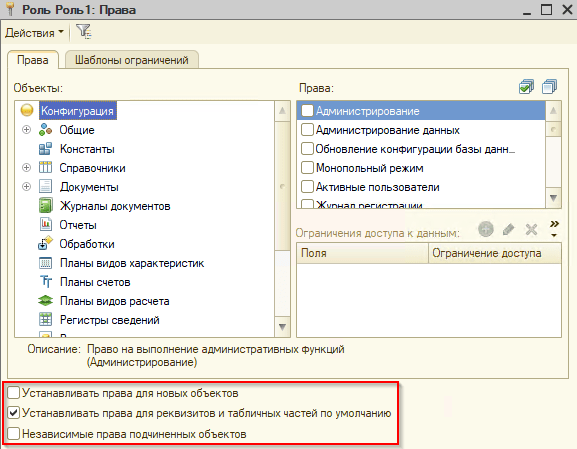
Task: Click the Регистры сведений grid icon
Action: 45,319
